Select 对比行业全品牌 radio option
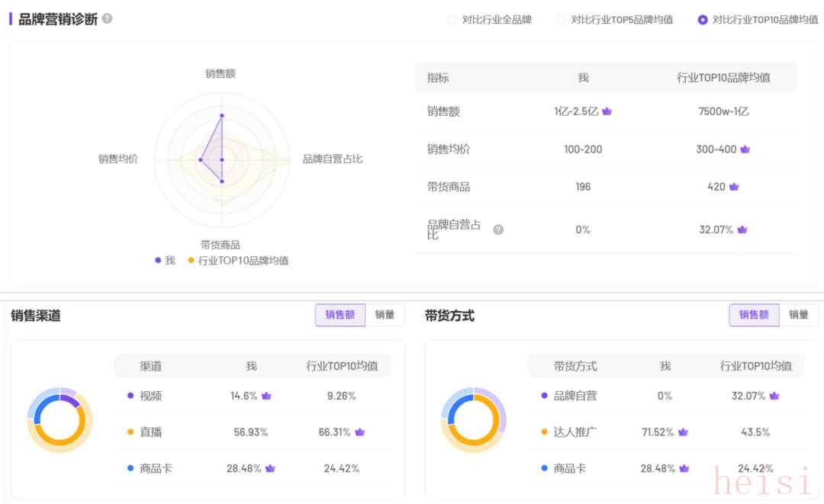The height and width of the screenshot is (504, 824). 452,20
